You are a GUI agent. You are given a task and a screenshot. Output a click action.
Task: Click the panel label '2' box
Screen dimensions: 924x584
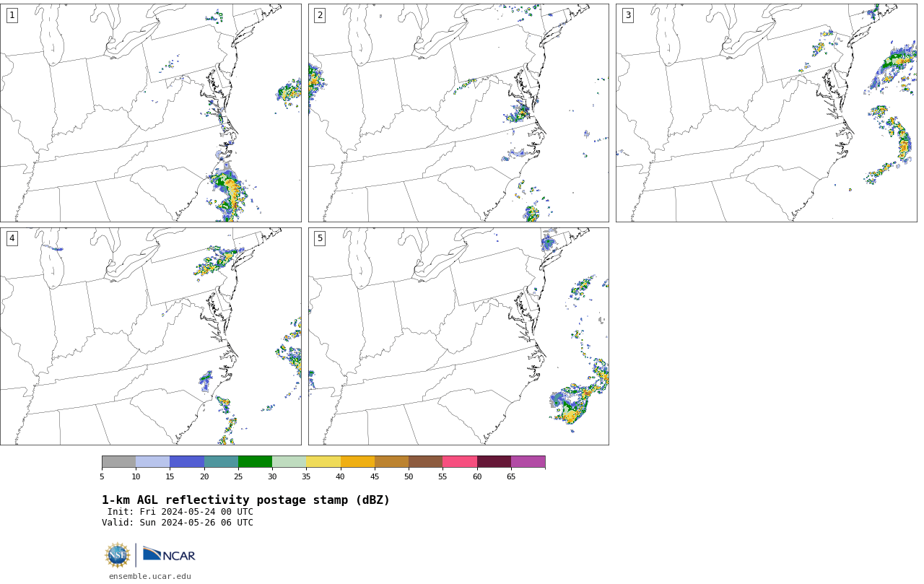click(319, 15)
